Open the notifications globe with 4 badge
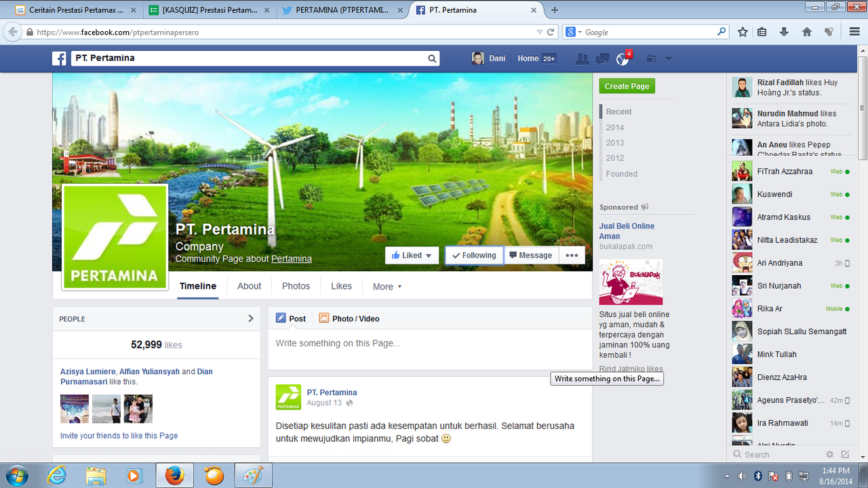 [x=623, y=59]
